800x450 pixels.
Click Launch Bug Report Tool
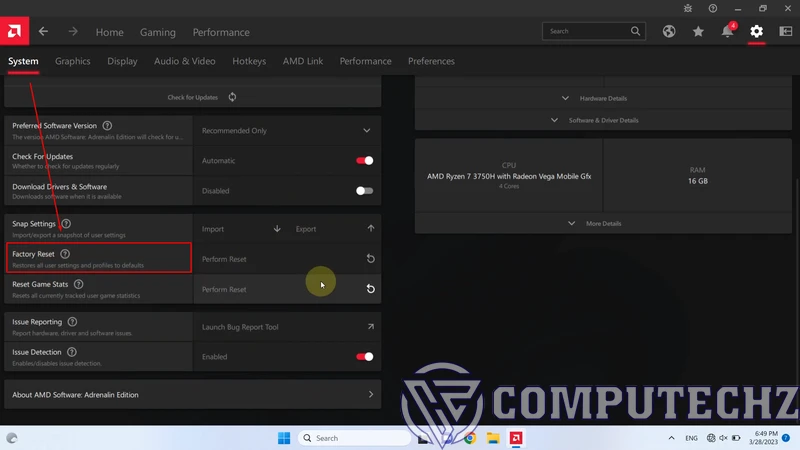coord(287,327)
